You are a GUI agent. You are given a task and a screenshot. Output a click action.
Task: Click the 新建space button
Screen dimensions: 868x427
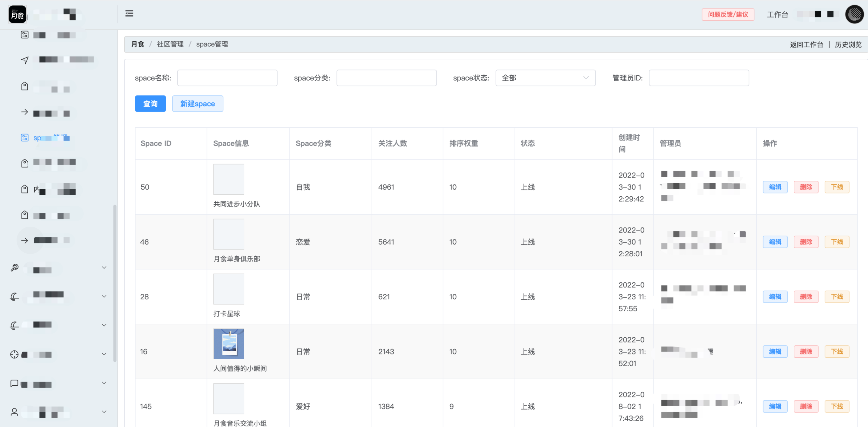click(x=197, y=104)
